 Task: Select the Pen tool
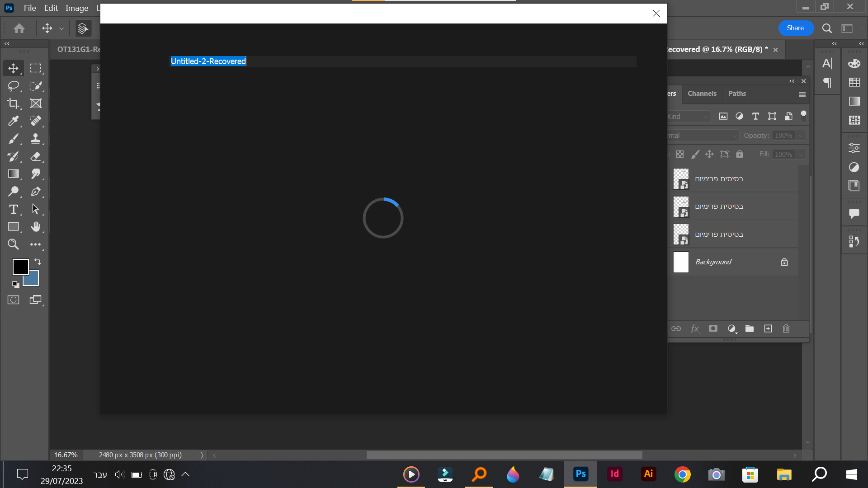[x=36, y=192]
